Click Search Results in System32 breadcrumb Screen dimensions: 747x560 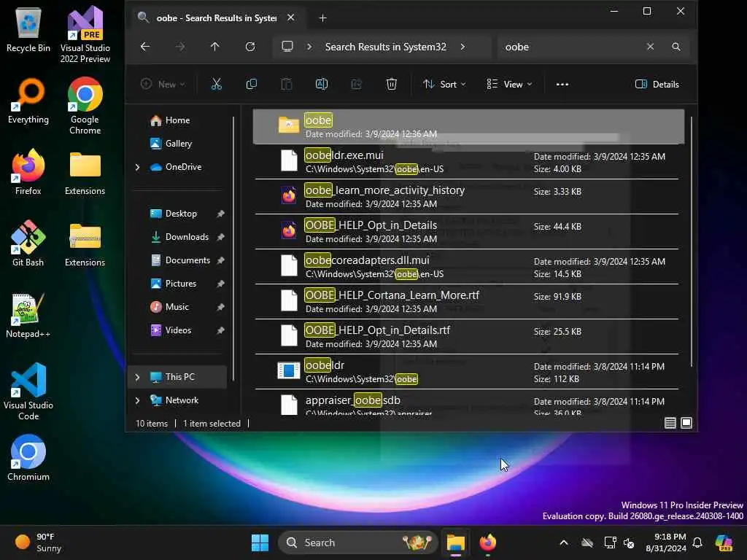coord(385,47)
